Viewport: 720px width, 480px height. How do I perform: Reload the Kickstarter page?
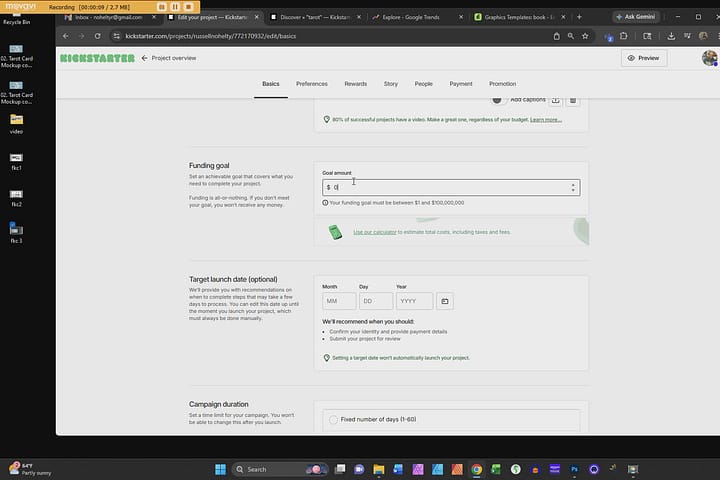97,36
